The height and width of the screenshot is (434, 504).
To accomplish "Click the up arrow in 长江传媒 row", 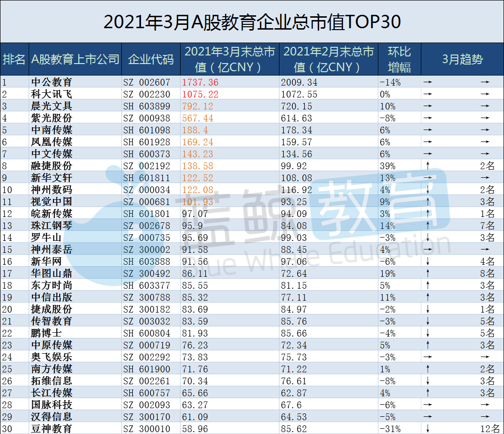I will point(428,392).
